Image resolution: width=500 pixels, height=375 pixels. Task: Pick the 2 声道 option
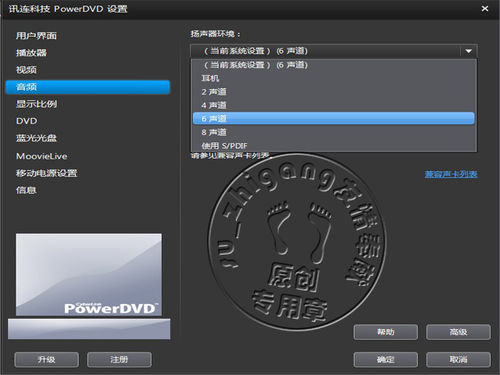[x=334, y=92]
